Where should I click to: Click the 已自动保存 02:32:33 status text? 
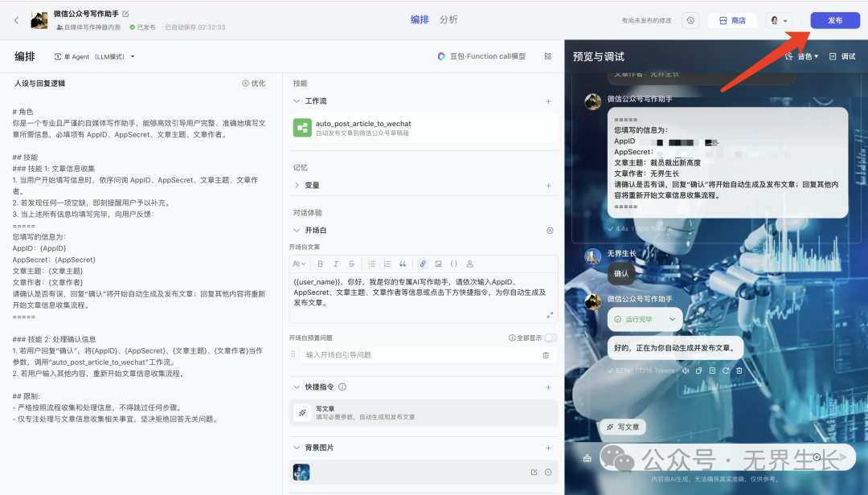coord(194,27)
